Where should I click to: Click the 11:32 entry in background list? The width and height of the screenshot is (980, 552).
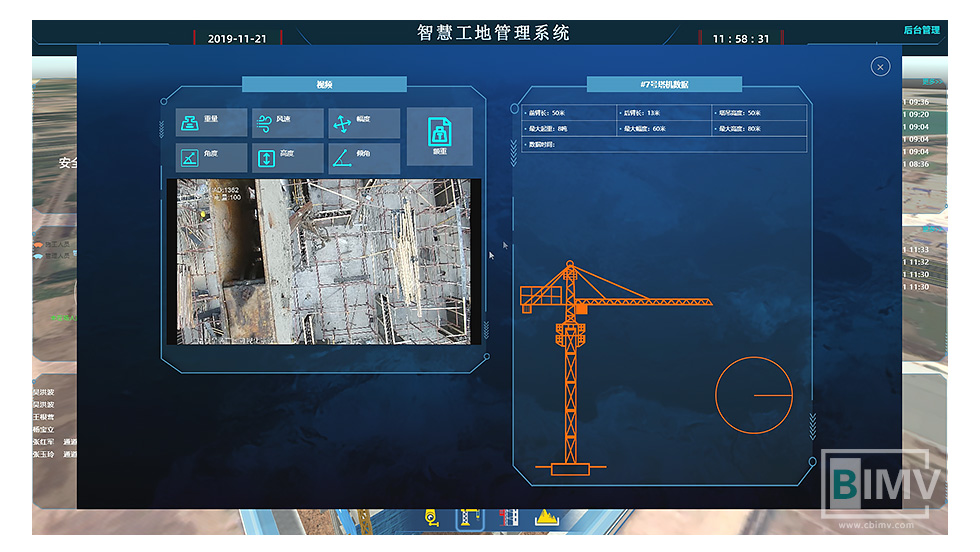coord(916,262)
